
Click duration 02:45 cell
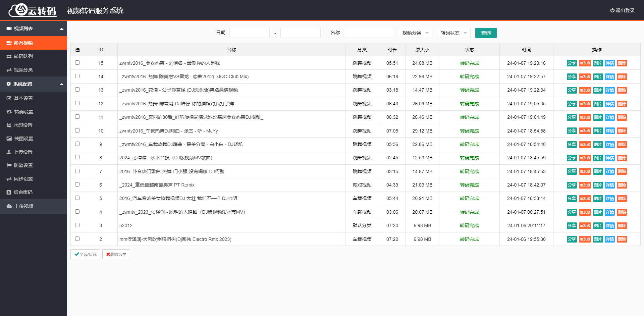(x=392, y=158)
